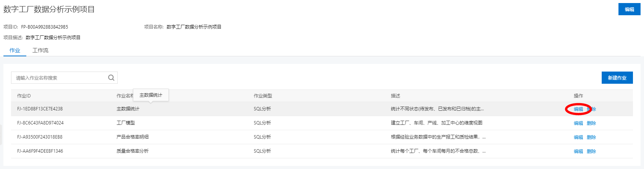Viewport: 644px width, 169px height.
Task: Click the 操作 column header
Action: click(x=578, y=96)
